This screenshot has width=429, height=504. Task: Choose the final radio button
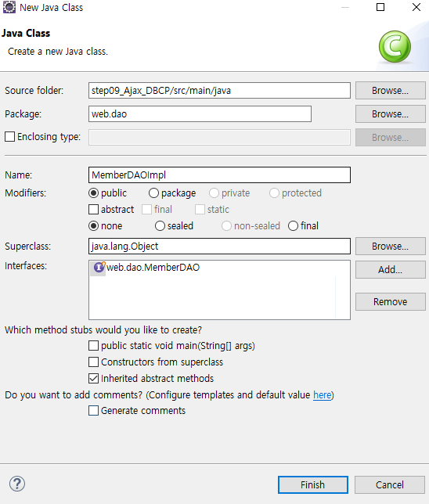[293, 225]
